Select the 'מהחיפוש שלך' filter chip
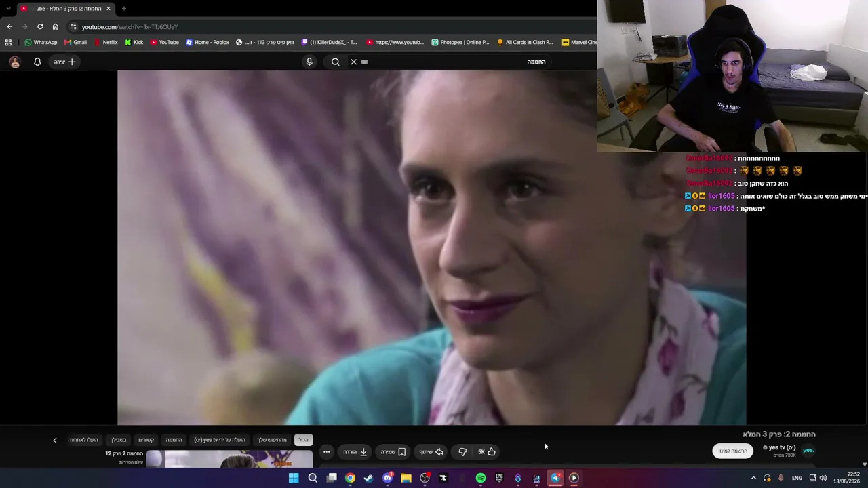 pos(272,440)
